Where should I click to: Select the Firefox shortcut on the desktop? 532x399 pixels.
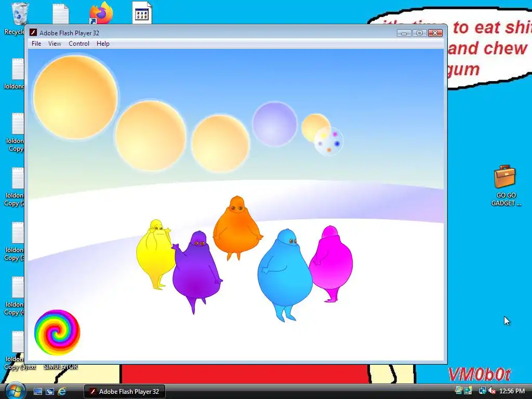[101, 13]
